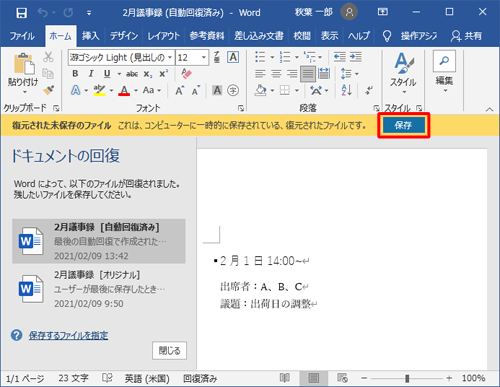Open the ヘルプ tab
Viewport: 500px width, 387px height.
[x=359, y=36]
